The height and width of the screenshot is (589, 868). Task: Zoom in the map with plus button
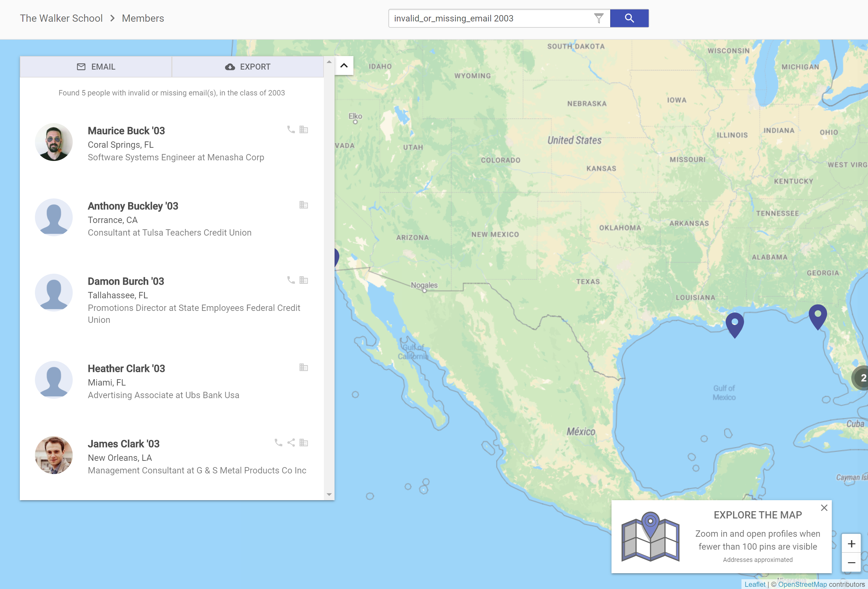pos(851,544)
